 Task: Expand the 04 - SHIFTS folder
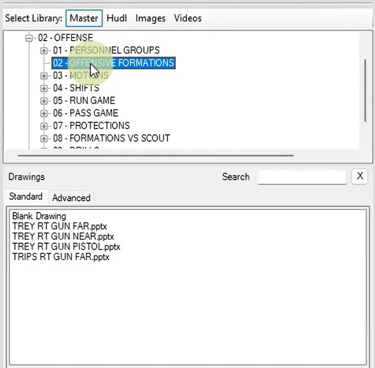(x=44, y=88)
